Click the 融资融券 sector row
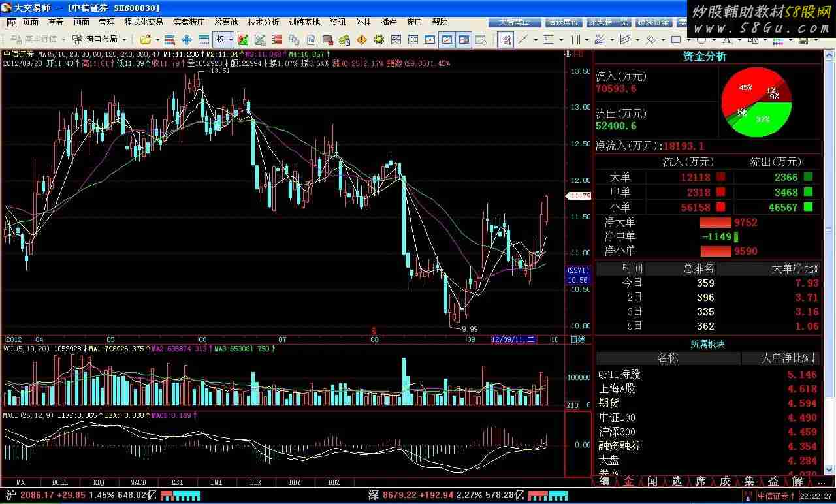Image resolution: width=836 pixels, height=504 pixels. coord(709,446)
